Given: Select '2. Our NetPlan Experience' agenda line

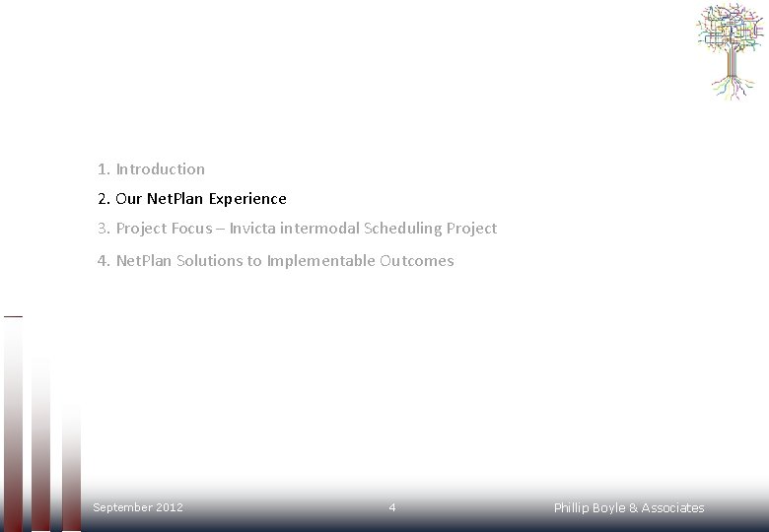Looking at the screenshot, I should click(192, 198).
